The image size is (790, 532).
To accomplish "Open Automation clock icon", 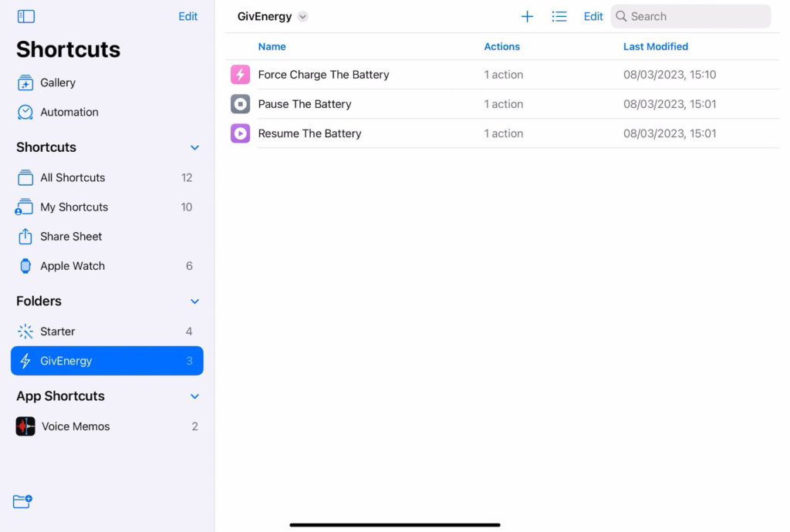I will (x=25, y=112).
